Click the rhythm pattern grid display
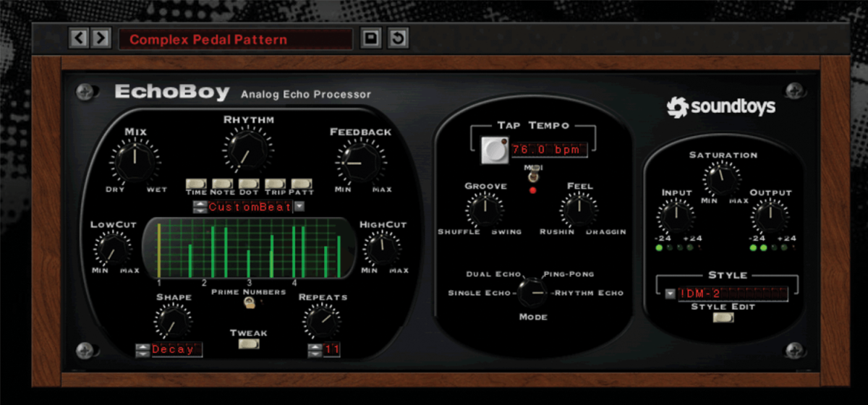Image resolution: width=868 pixels, height=405 pixels. pyautogui.click(x=250, y=247)
